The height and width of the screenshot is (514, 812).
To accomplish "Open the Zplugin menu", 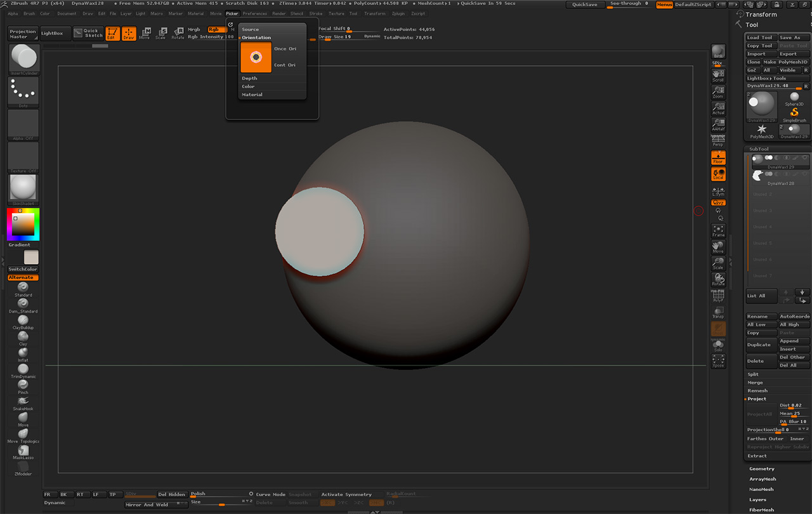I will coord(398,13).
